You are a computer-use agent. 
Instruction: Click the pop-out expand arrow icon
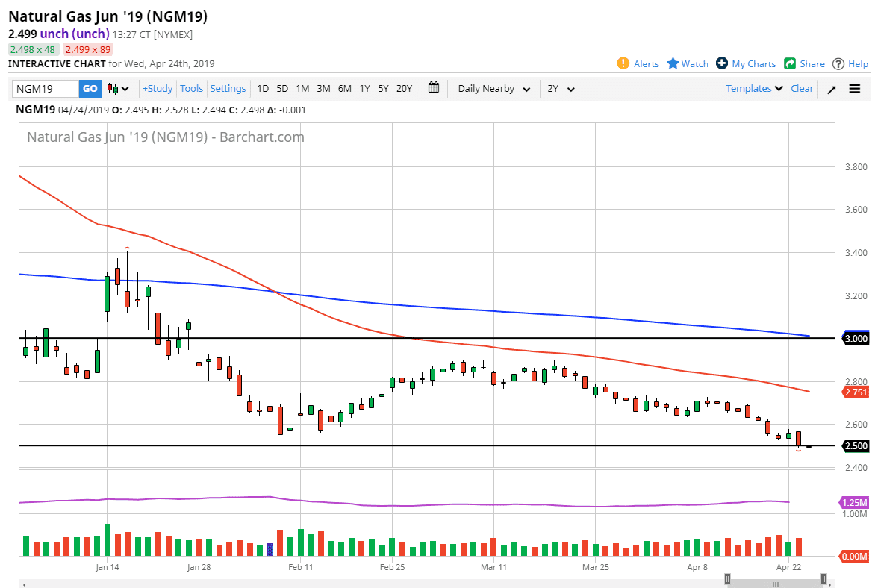[x=831, y=89]
